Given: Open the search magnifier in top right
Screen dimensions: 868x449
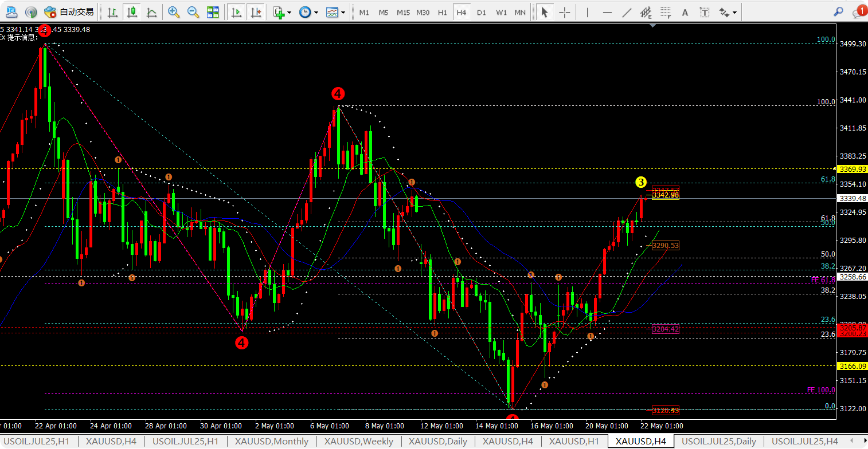Looking at the screenshot, I should point(838,11).
